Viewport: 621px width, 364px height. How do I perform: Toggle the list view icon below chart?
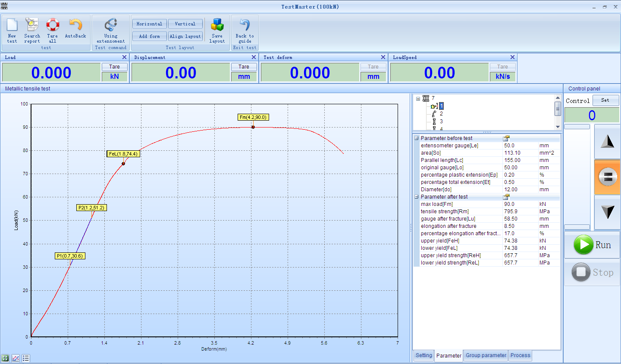(x=26, y=358)
